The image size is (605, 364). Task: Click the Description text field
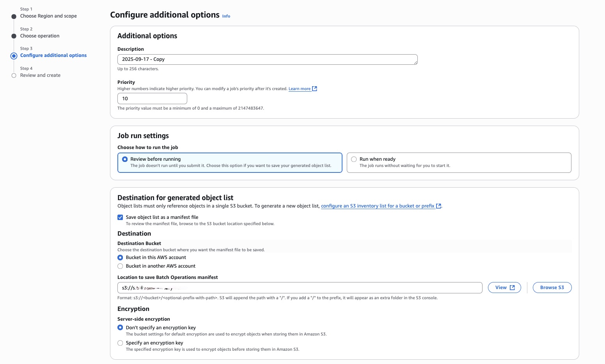[x=267, y=60]
